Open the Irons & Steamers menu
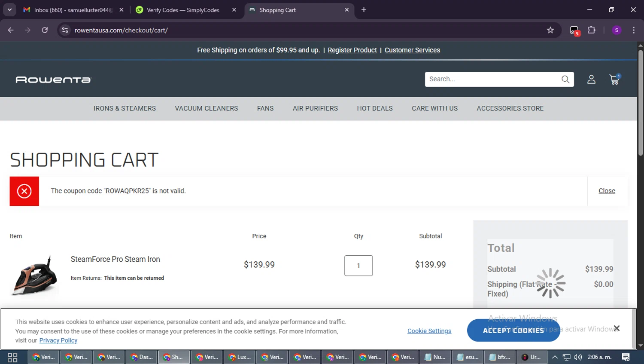 125,109
